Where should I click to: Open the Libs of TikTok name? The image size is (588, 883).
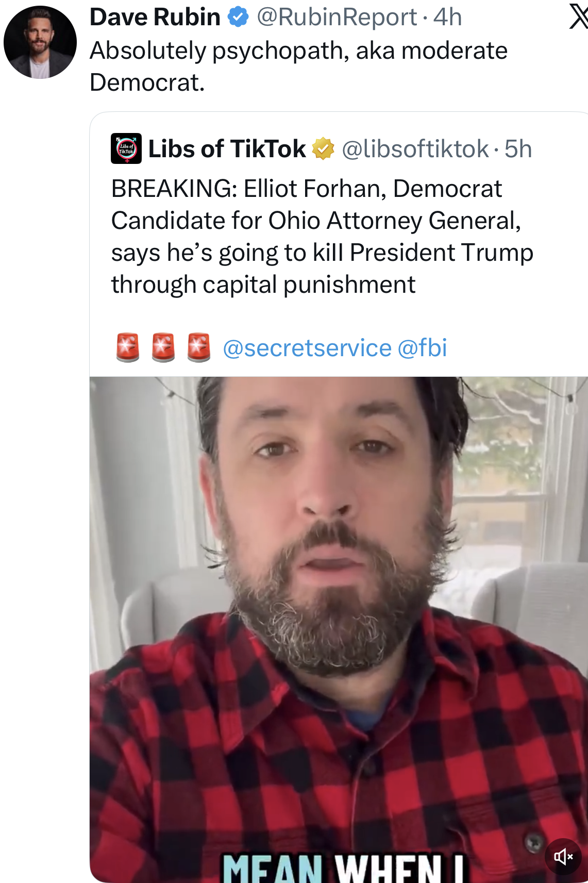(x=227, y=149)
